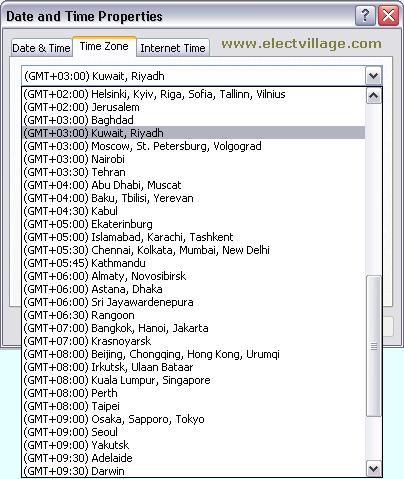Viewport: 404px width, 479px height.
Task: Click the list scroll up arrow
Action: click(x=373, y=96)
